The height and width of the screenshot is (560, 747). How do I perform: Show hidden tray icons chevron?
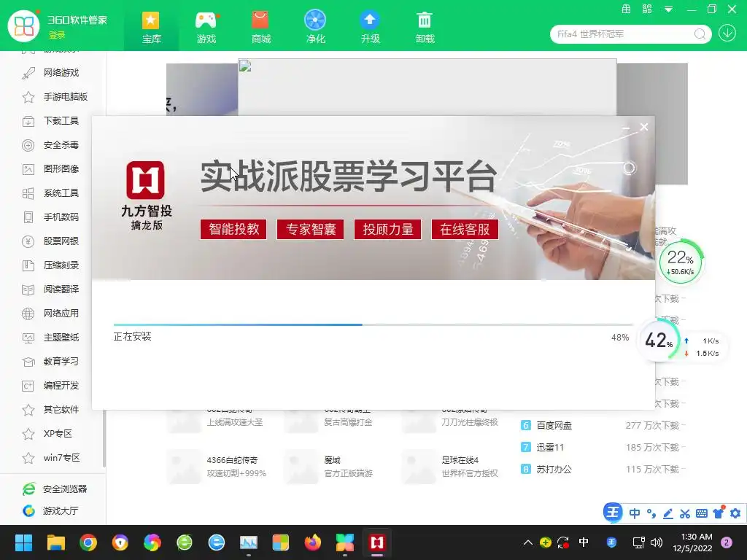528,542
